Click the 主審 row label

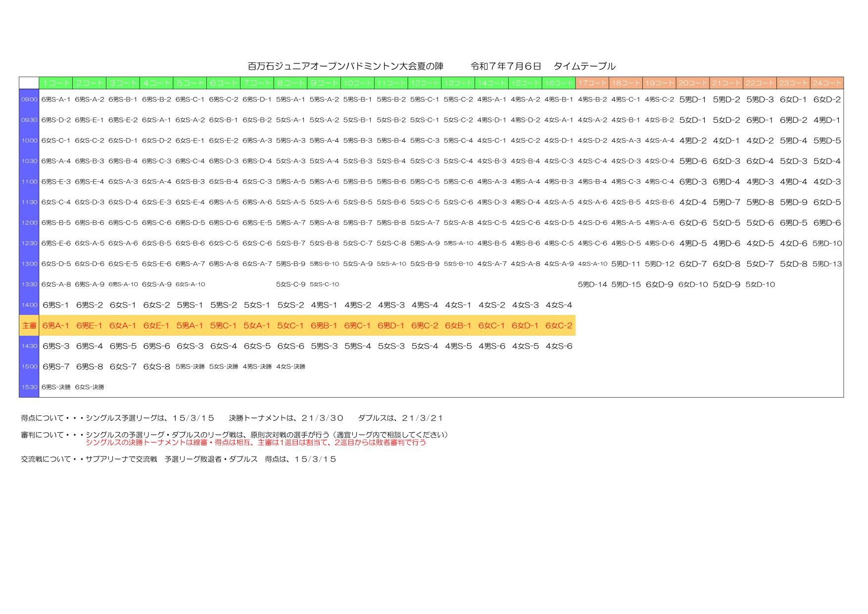[x=29, y=325]
